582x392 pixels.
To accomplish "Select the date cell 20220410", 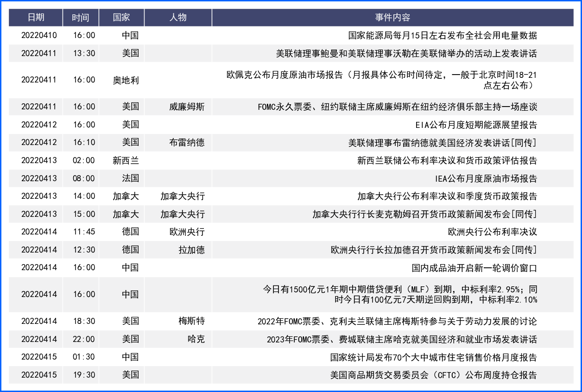I will [39, 36].
